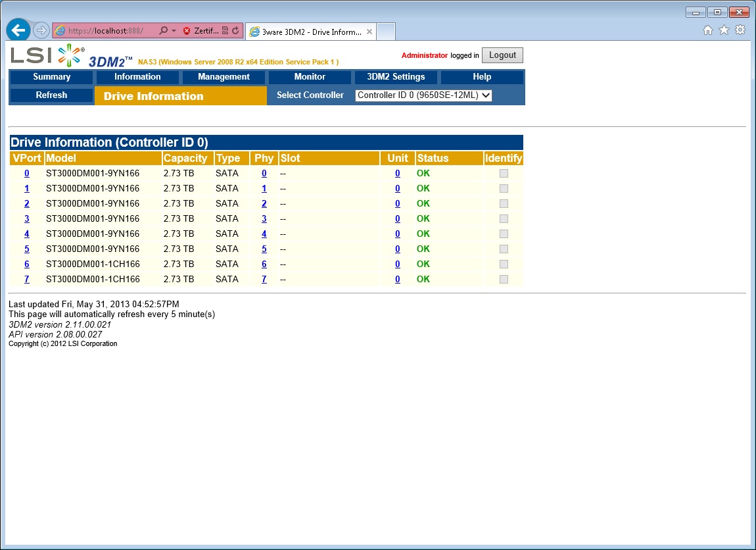
Task: Open VPort 0 link
Action: coord(26,173)
